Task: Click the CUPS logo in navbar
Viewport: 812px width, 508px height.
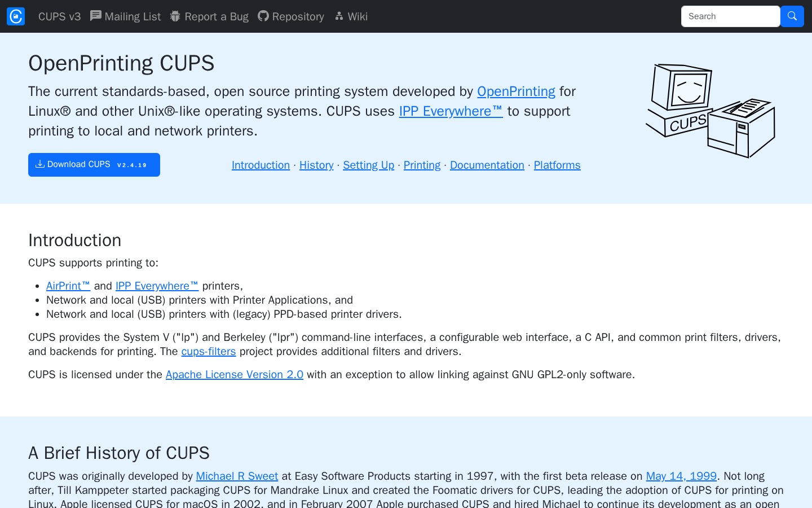Action: [16, 16]
